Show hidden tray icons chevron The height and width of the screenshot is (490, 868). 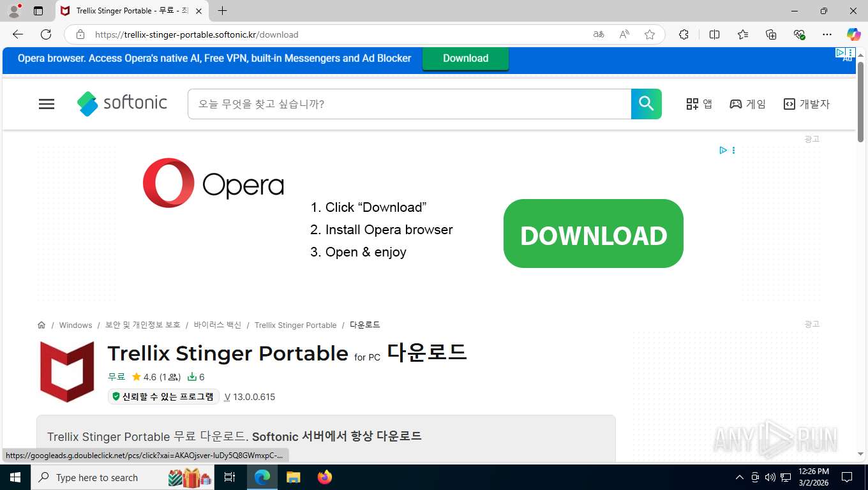740,477
